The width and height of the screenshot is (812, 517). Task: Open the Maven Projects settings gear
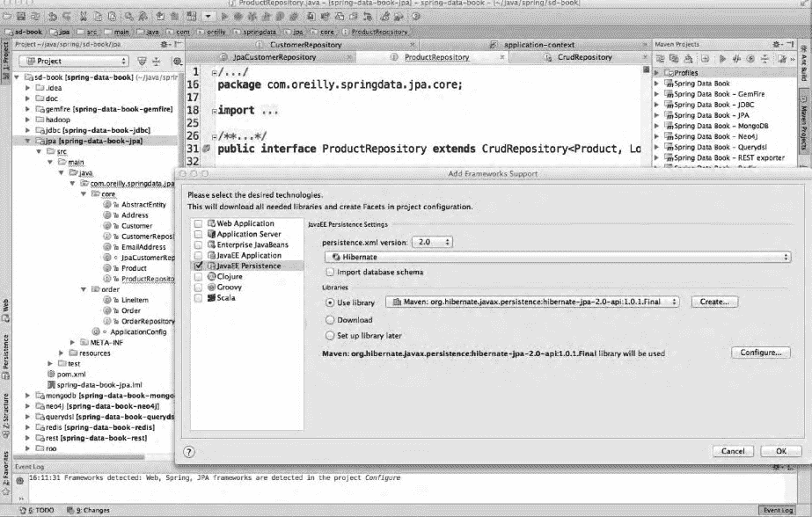(x=777, y=44)
